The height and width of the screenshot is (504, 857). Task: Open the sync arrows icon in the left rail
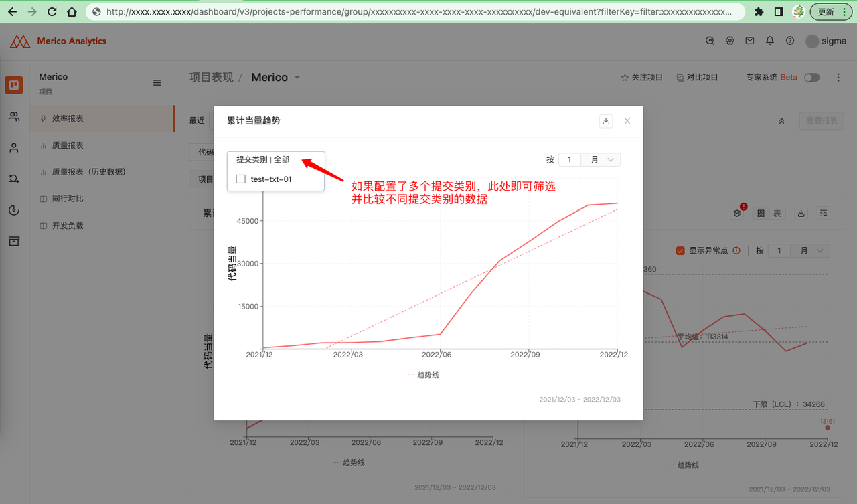14,179
